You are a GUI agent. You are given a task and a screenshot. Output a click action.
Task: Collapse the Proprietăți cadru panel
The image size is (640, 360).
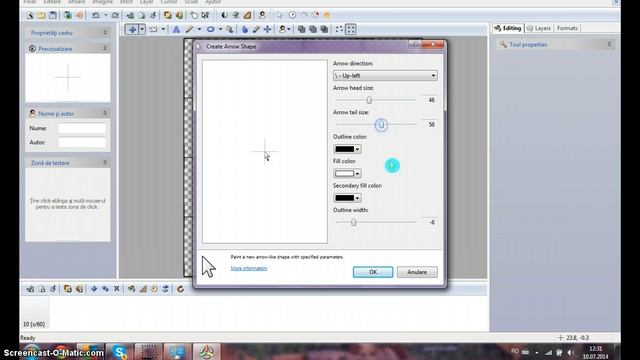(x=105, y=33)
